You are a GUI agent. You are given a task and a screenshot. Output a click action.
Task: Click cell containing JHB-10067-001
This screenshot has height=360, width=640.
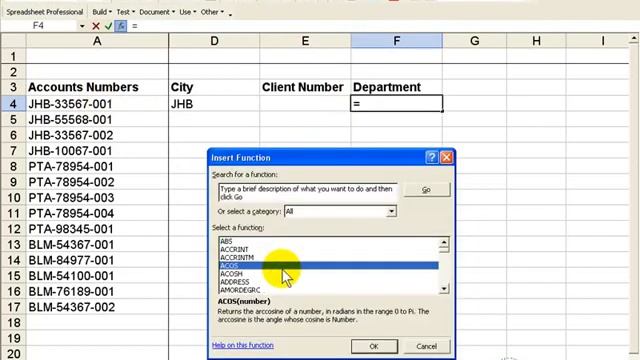[97, 151]
